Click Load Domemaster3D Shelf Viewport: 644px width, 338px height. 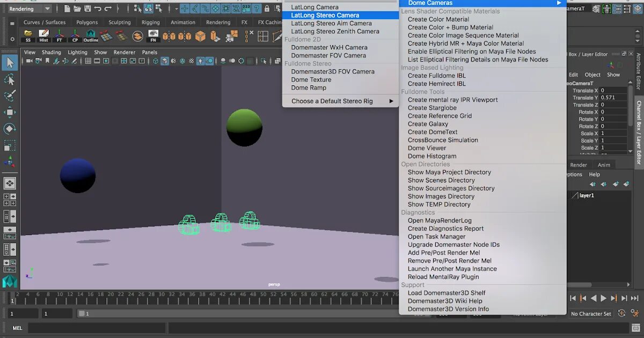point(447,293)
